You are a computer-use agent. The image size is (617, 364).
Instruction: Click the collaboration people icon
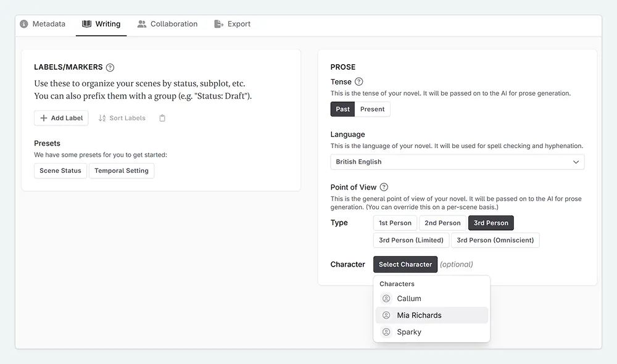tap(142, 24)
